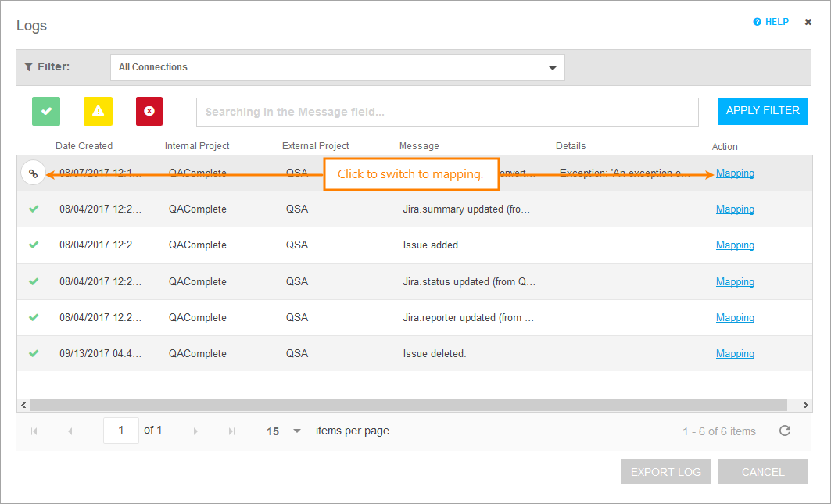Filter logs by success with green check icon
This screenshot has width=831, height=504.
click(x=45, y=111)
